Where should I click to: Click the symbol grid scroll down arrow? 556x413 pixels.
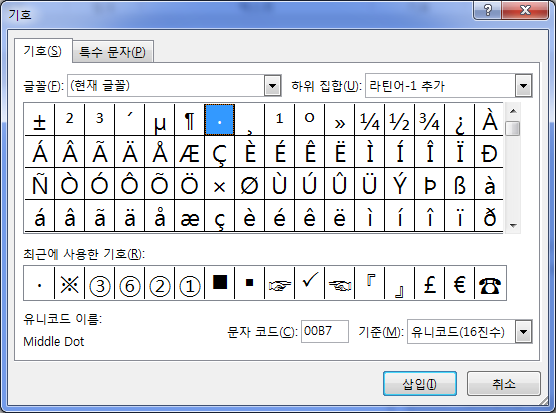tap(513, 225)
